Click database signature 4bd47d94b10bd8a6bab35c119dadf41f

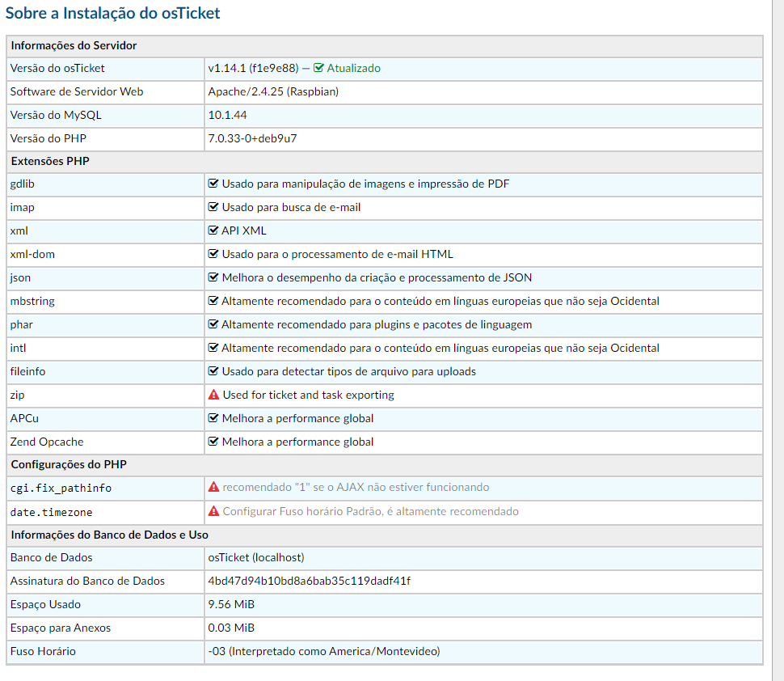(310, 581)
